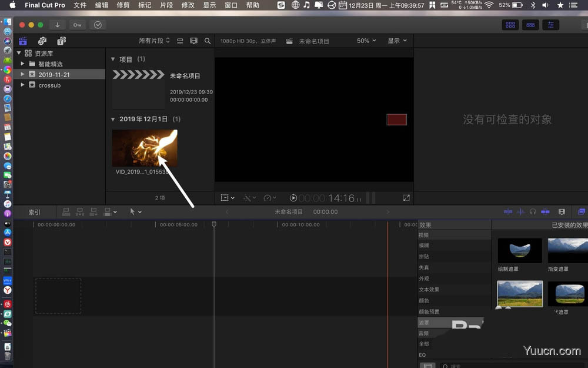Open clip appearance filmstrip options
This screenshot has width=588, height=368.
pyautogui.click(x=193, y=41)
